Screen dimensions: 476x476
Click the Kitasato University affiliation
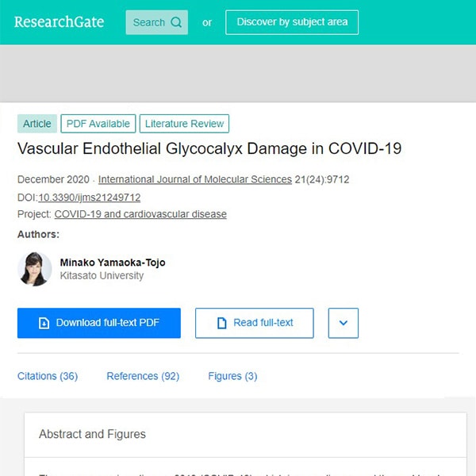(x=102, y=276)
